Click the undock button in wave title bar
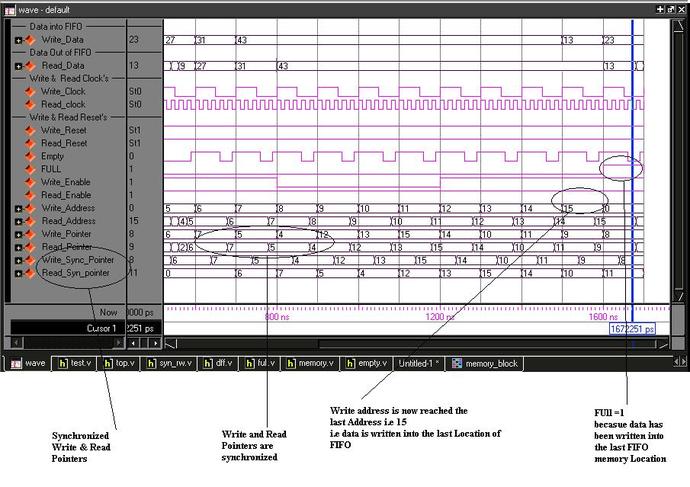This screenshot has height=487, width=690. click(671, 9)
